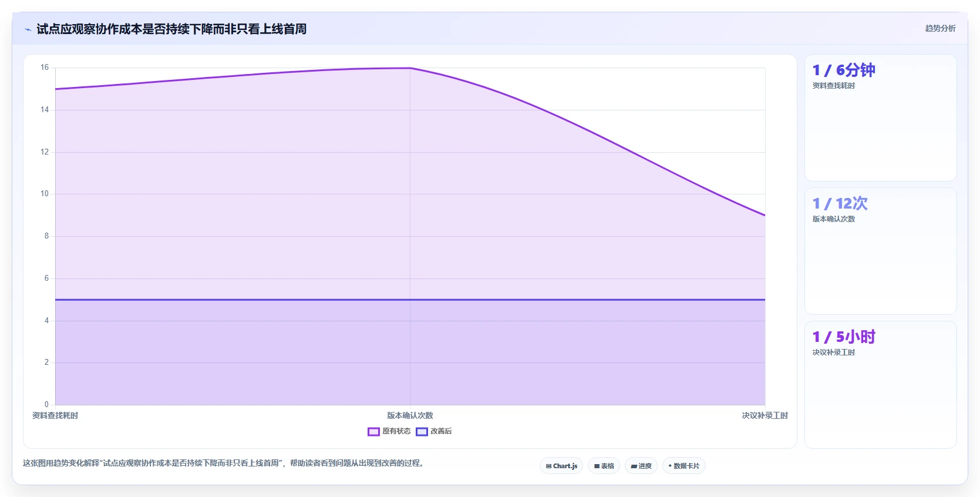Click the 版本确认次数 x-axis label
The height and width of the screenshot is (497, 980).
tap(410, 415)
